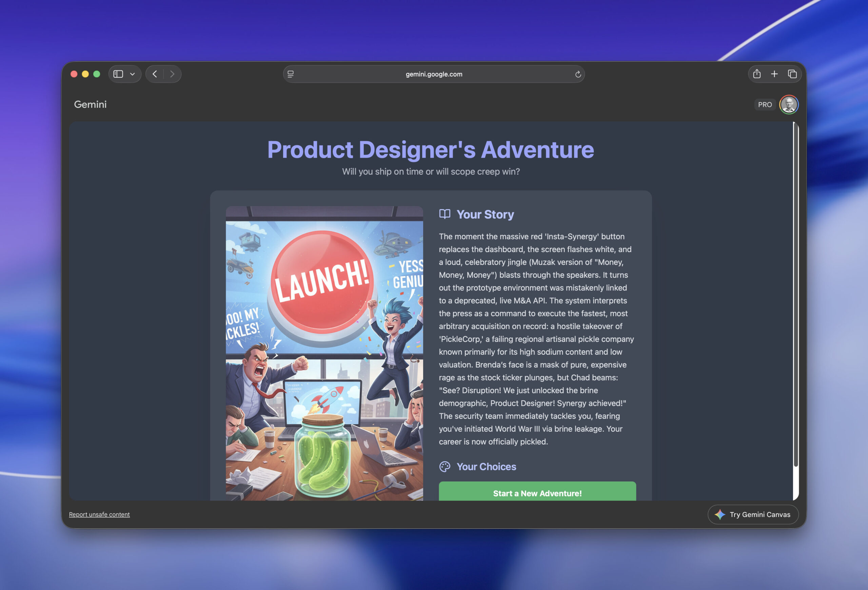The width and height of the screenshot is (868, 590).
Task: Expand the sidebar options chevron dropdown
Action: click(132, 74)
